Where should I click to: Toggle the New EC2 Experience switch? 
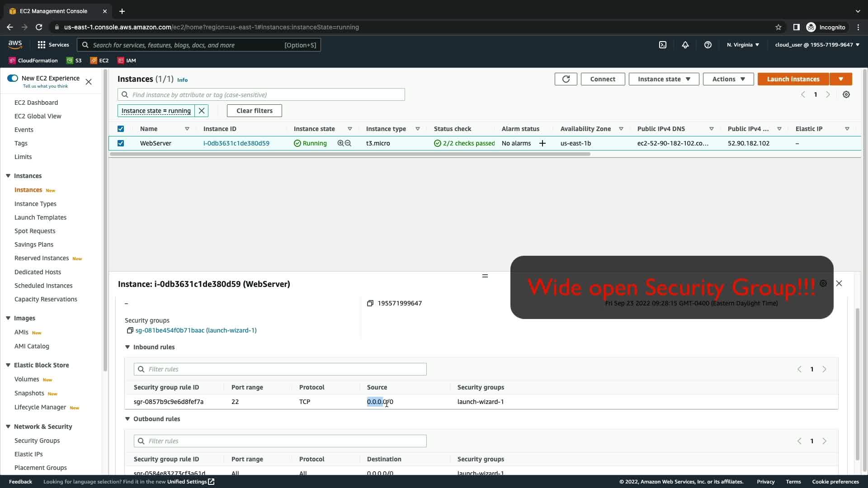click(x=13, y=78)
